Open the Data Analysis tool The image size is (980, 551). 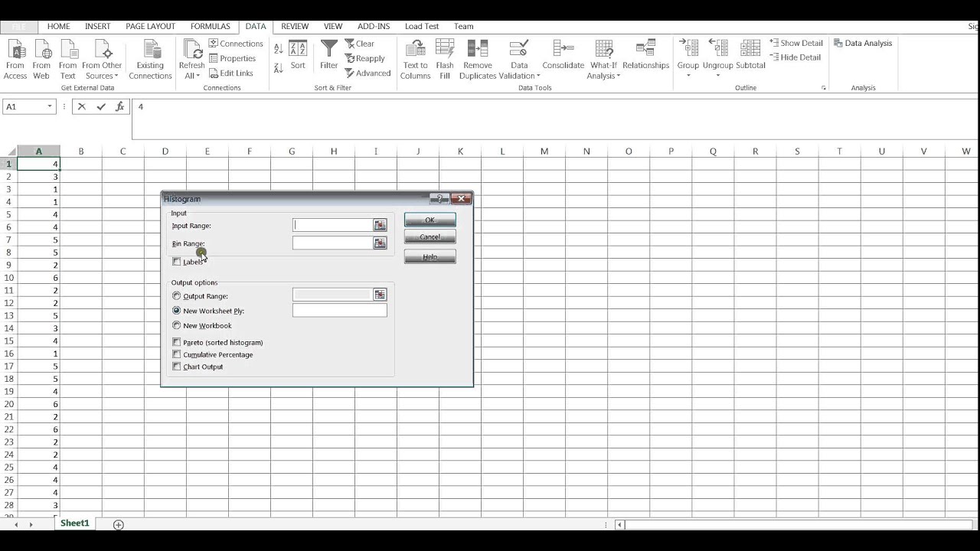863,44
